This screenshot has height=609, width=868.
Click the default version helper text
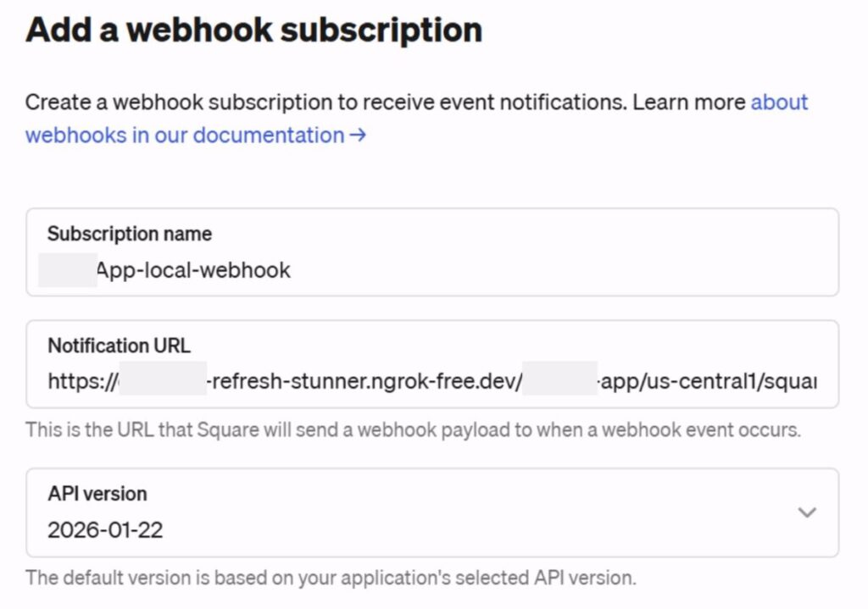tap(331, 579)
